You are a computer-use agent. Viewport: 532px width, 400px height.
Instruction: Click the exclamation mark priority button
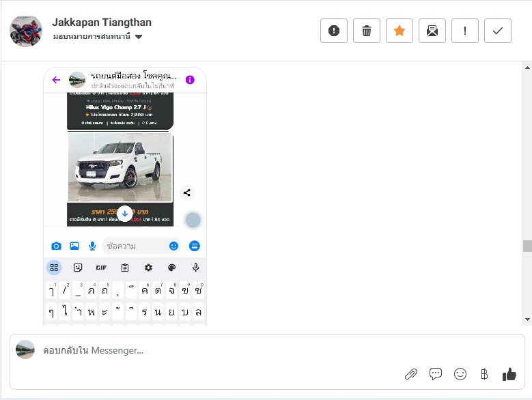(465, 31)
